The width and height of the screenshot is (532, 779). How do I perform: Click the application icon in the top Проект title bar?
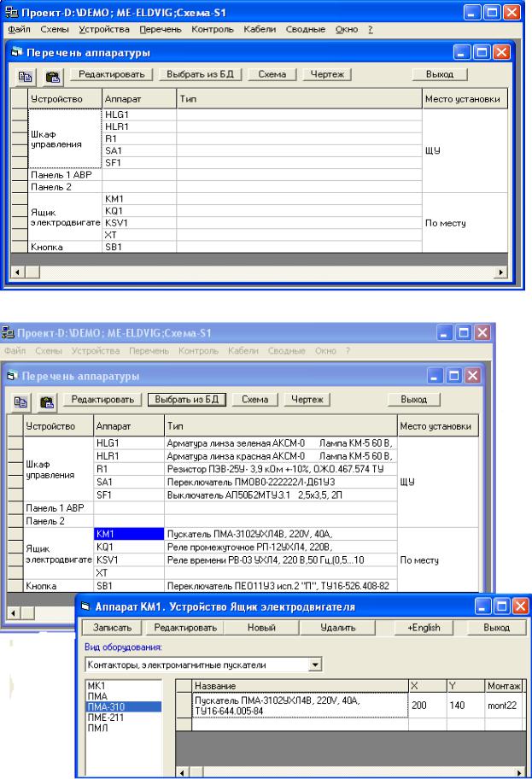(x=11, y=12)
